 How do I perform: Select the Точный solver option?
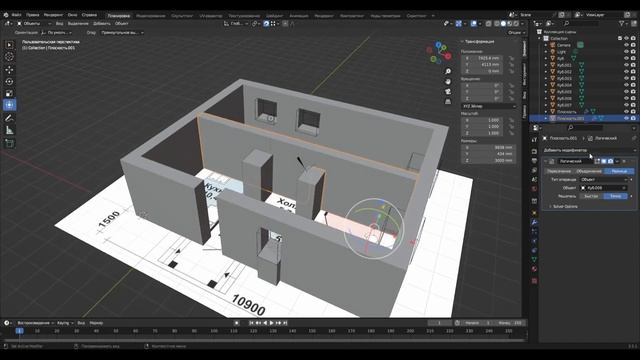616,196
